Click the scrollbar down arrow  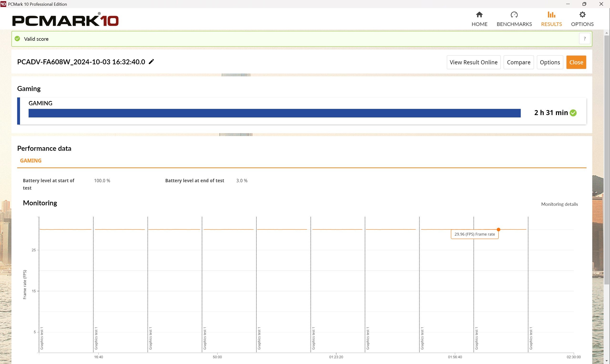coord(607,361)
